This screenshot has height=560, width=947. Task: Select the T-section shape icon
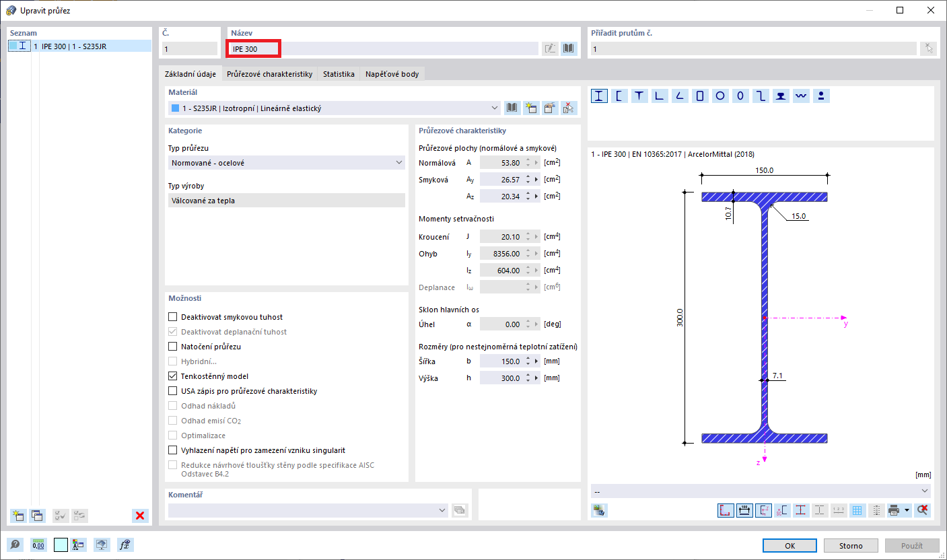point(639,96)
